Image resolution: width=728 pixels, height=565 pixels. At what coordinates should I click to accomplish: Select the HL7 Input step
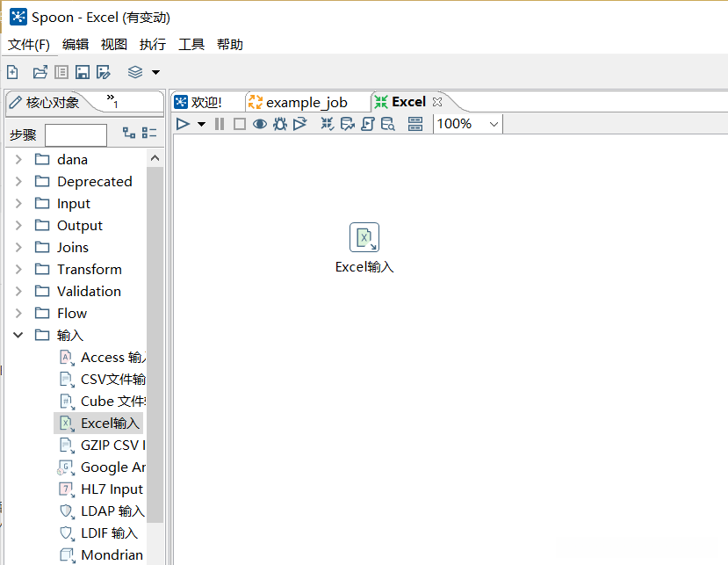(101, 489)
